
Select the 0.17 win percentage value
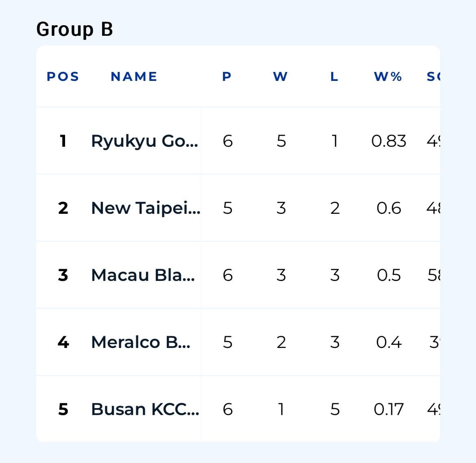[x=389, y=409]
